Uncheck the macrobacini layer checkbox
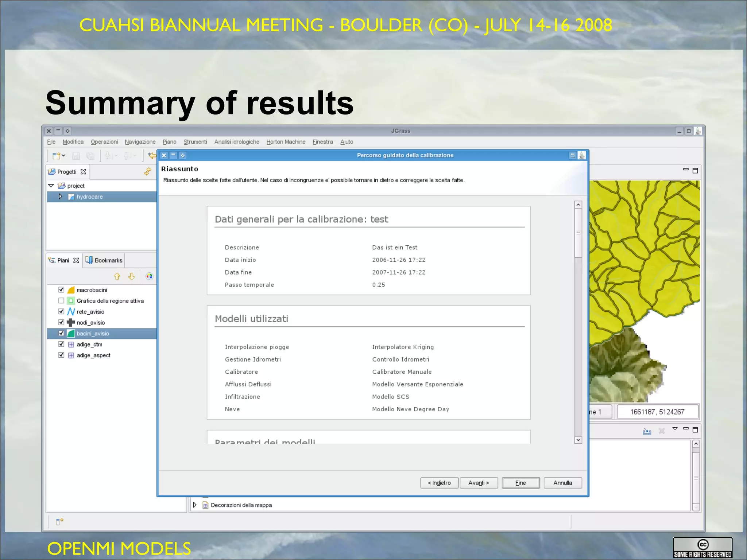The width and height of the screenshot is (747, 560). click(x=61, y=290)
